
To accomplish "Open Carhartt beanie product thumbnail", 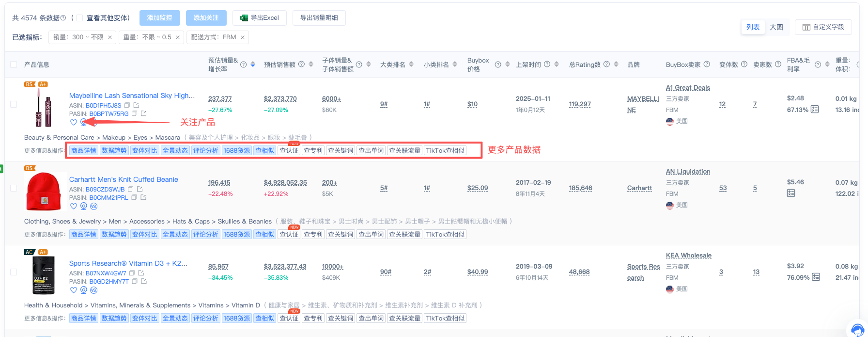I will click(44, 191).
